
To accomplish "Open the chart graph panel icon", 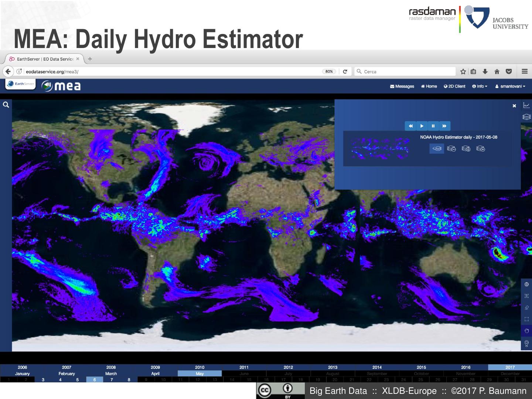I will pos(526,106).
